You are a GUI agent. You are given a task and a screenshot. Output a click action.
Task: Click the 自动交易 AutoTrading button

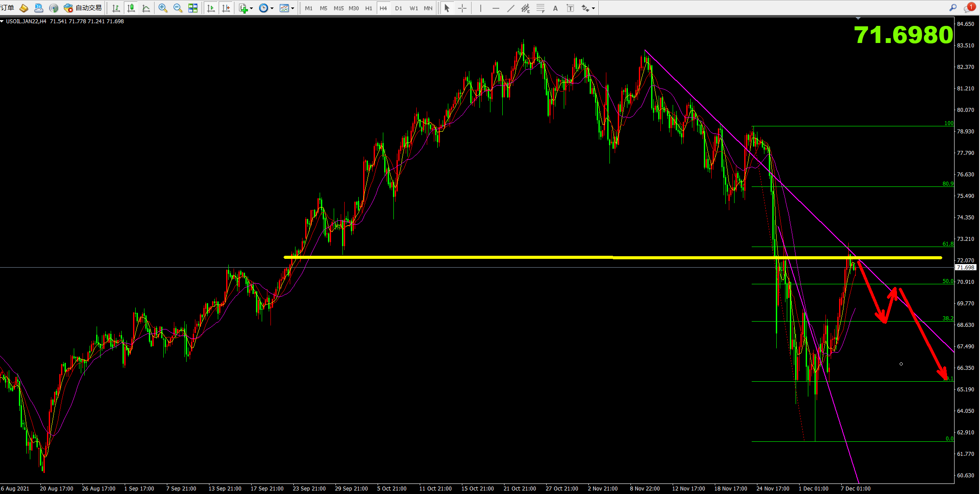(83, 8)
